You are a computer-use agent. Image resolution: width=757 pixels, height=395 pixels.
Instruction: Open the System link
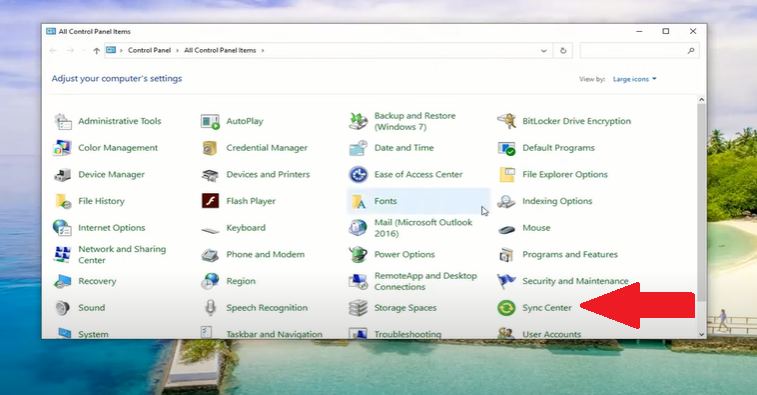click(93, 334)
